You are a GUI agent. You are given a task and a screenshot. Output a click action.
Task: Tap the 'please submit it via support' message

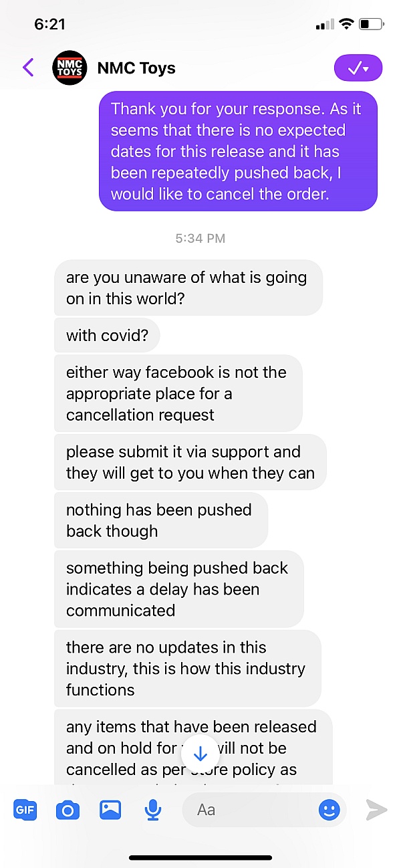(190, 462)
